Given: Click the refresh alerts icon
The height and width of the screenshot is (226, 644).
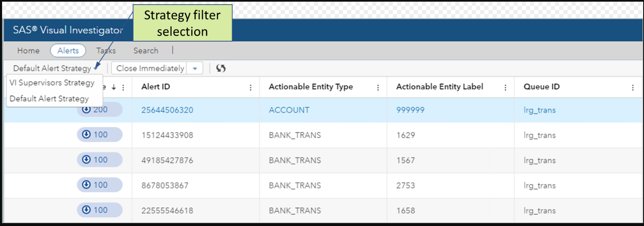Looking at the screenshot, I should tap(221, 69).
